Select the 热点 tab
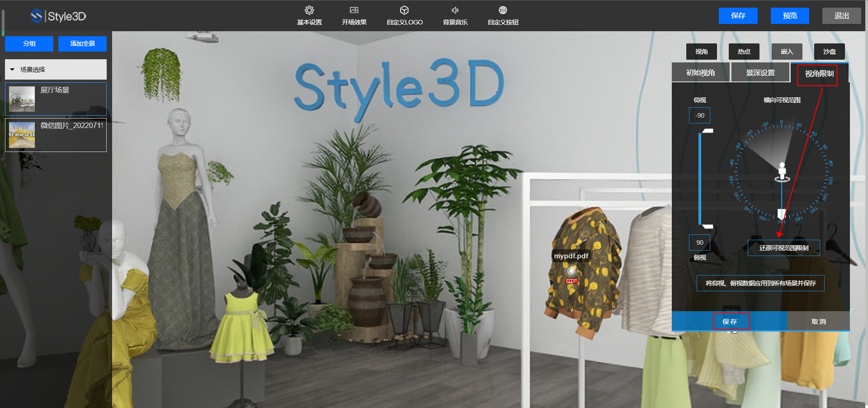The width and height of the screenshot is (868, 408). pos(744,52)
